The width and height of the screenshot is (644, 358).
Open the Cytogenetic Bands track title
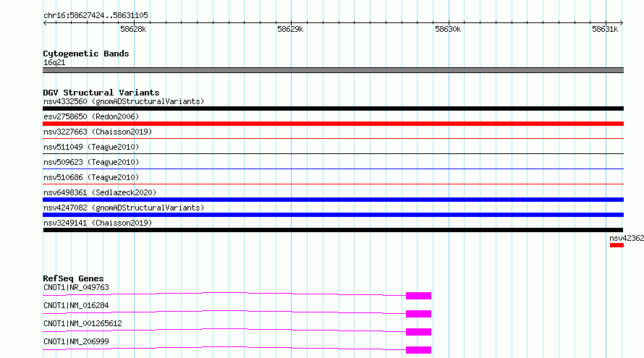coord(86,54)
